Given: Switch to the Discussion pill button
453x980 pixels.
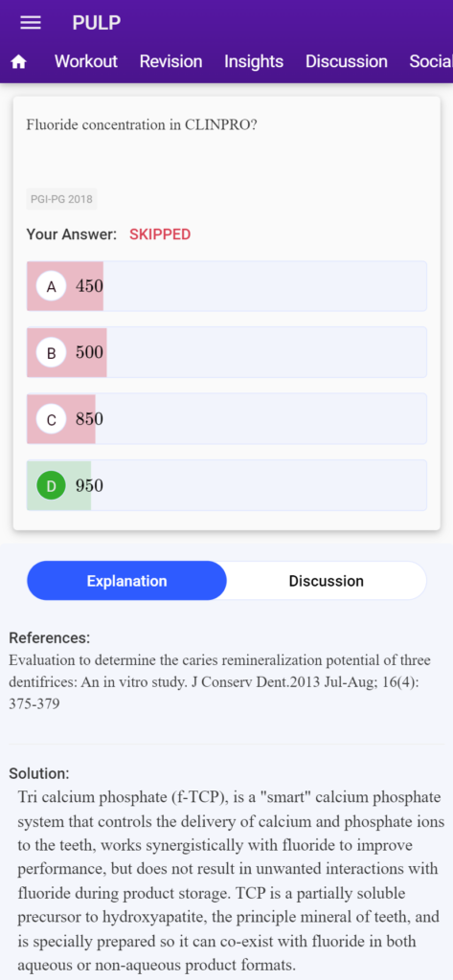Looking at the screenshot, I should point(326,581).
